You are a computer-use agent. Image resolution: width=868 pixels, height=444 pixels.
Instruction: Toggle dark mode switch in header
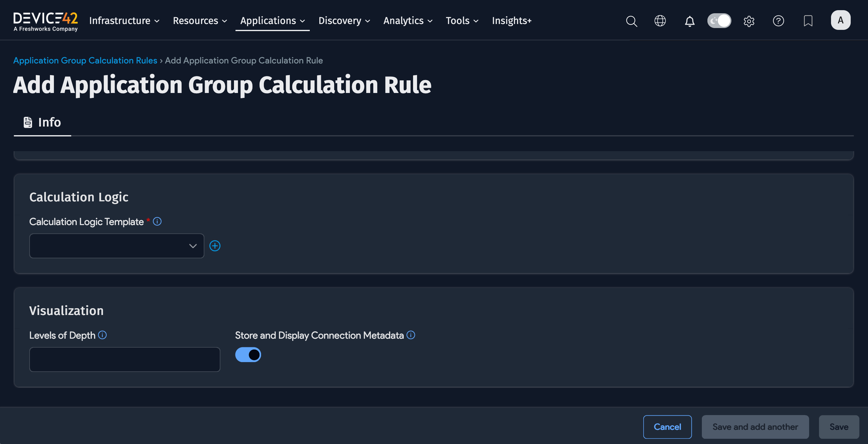coord(719,21)
